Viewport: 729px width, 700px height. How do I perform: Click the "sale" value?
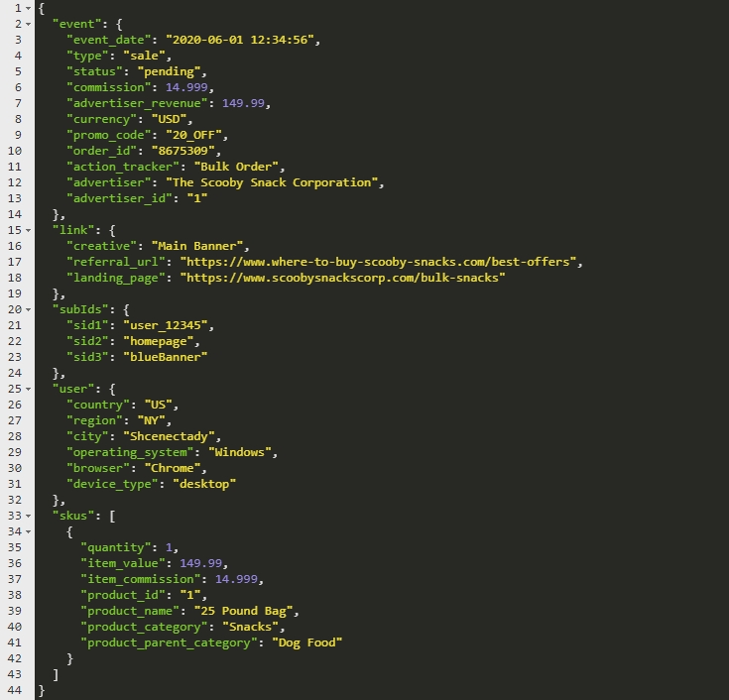(144, 56)
